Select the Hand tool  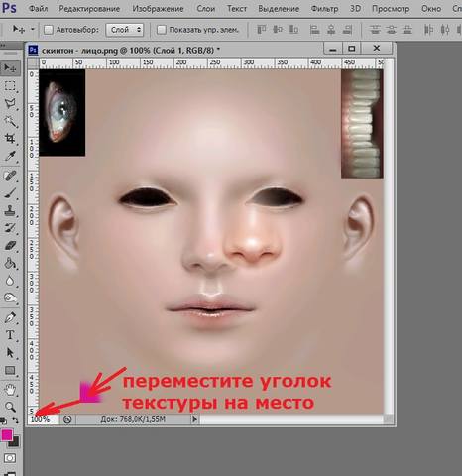pos(10,390)
